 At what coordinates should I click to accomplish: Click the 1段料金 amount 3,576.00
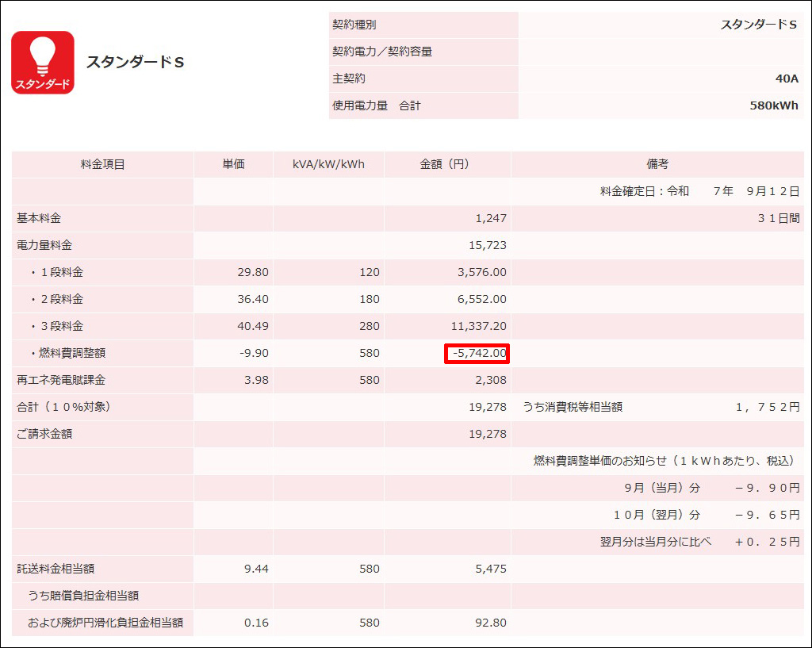coord(480,272)
